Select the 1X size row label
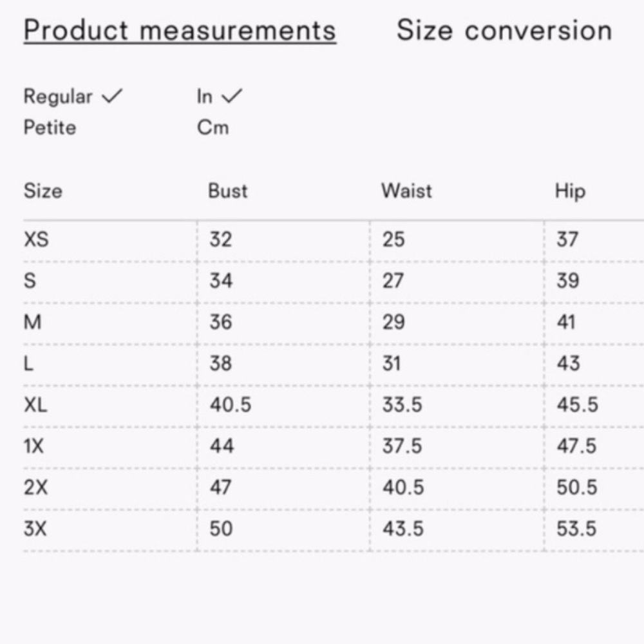The height and width of the screenshot is (644, 644). 33,446
